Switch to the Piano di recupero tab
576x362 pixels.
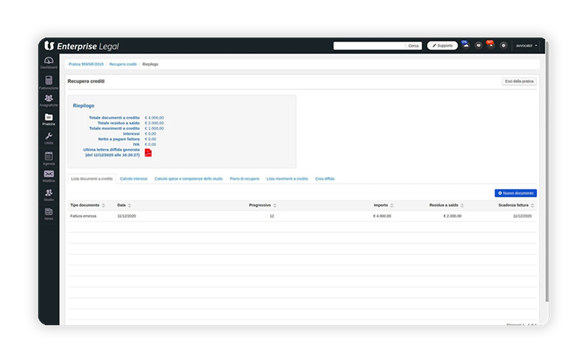(x=245, y=179)
